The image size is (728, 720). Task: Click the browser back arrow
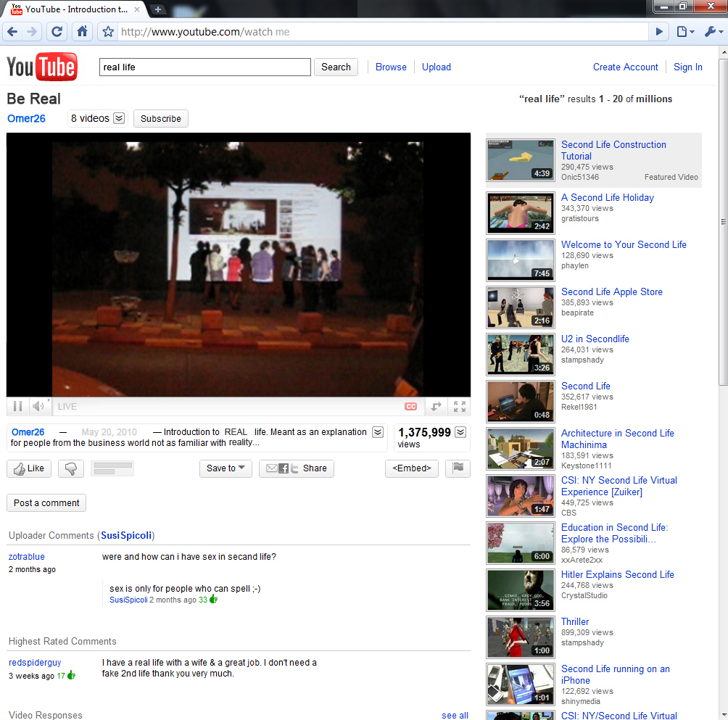click(x=12, y=32)
